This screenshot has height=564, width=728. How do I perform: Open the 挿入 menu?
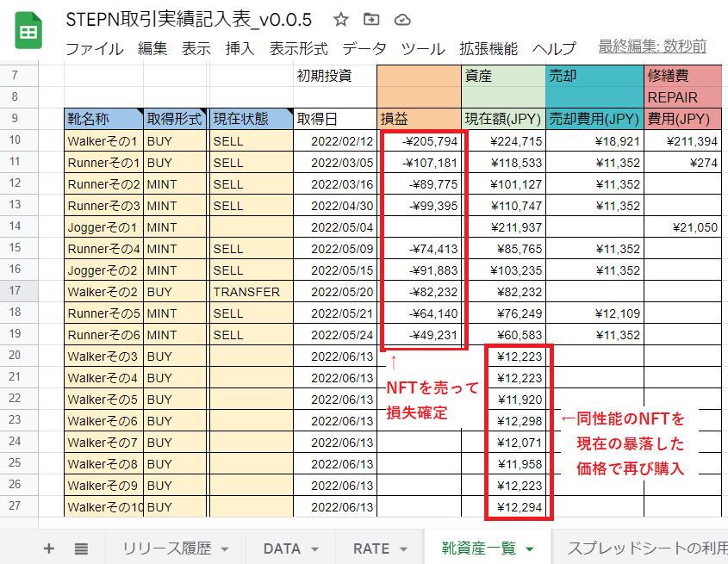click(x=240, y=48)
